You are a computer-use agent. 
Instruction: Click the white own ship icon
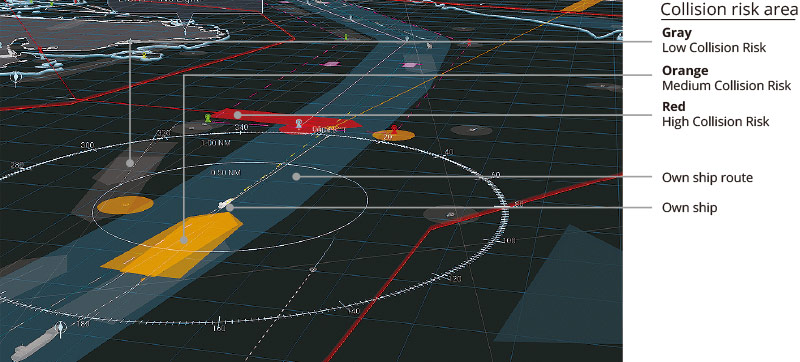226,203
